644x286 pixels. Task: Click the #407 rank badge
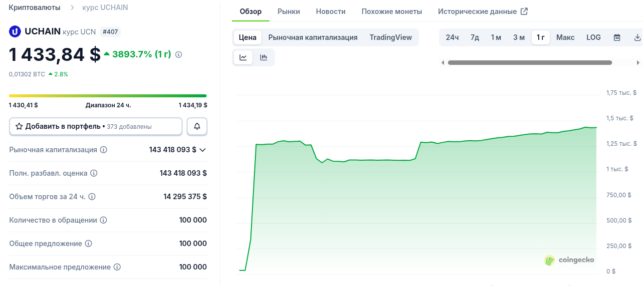[x=110, y=32]
